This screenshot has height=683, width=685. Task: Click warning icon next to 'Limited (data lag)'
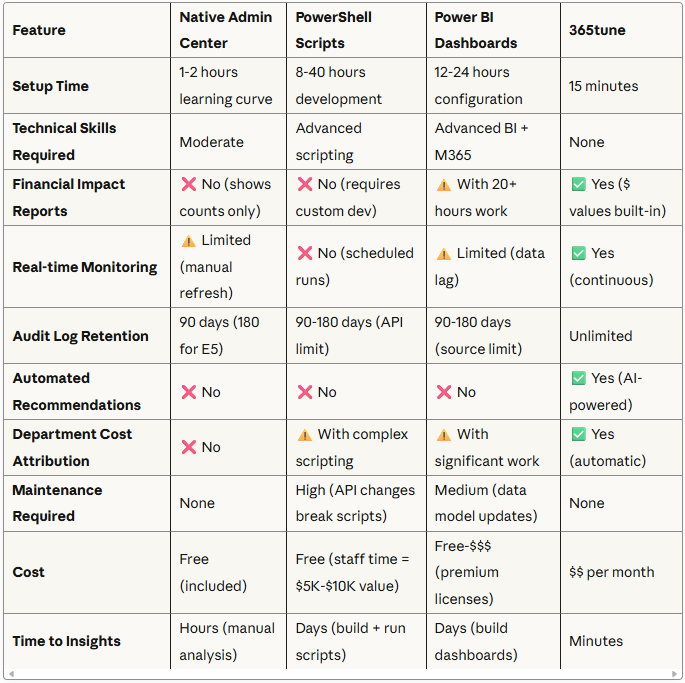(x=443, y=254)
